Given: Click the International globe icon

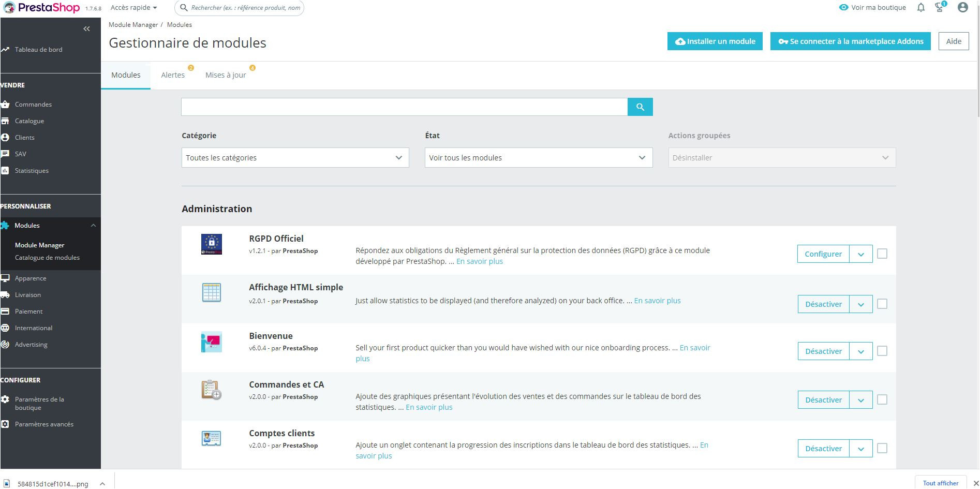Looking at the screenshot, I should click(5, 328).
